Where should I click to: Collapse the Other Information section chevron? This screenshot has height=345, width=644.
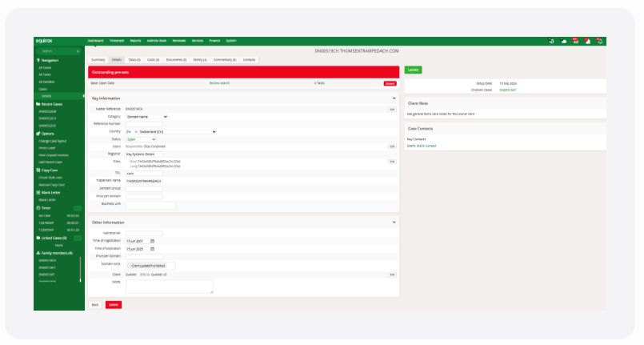pos(394,222)
